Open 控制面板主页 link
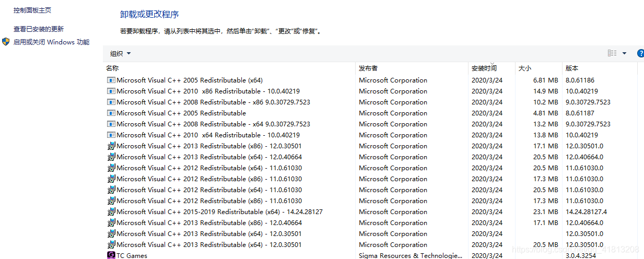The height and width of the screenshot is (259, 644). [32, 10]
